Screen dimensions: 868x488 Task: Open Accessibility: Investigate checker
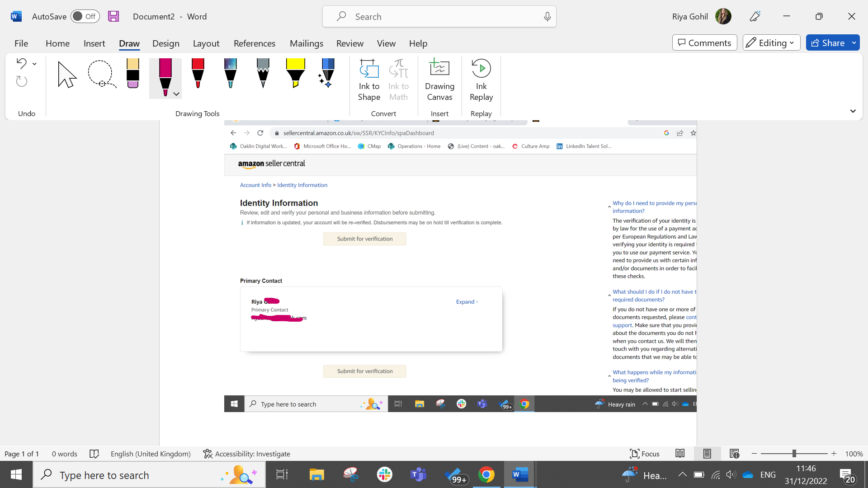click(246, 454)
